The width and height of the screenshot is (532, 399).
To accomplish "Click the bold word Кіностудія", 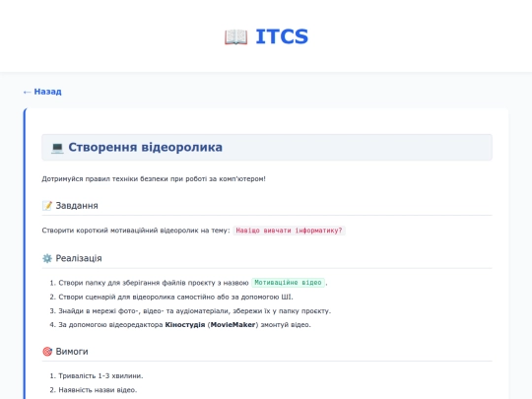I will coord(185,325).
